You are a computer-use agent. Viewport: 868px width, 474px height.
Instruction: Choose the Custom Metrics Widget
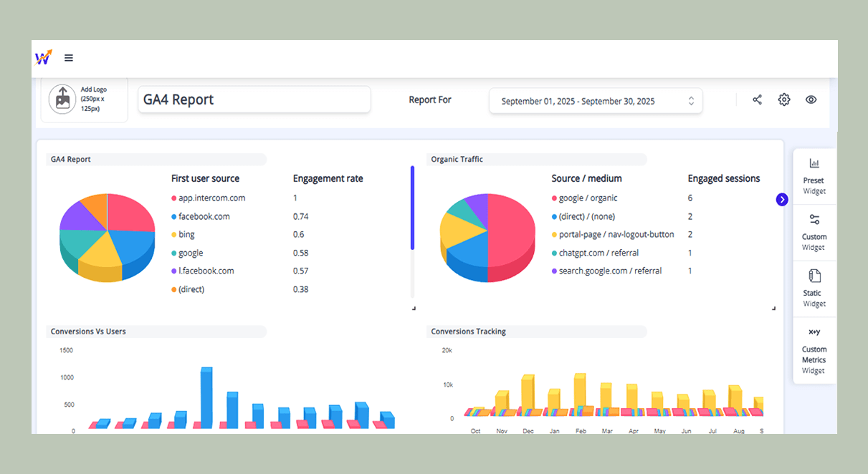click(814, 351)
